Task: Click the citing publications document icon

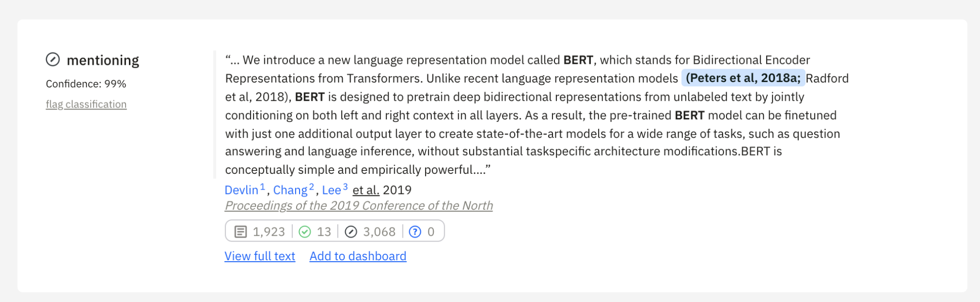Action: coord(240,232)
